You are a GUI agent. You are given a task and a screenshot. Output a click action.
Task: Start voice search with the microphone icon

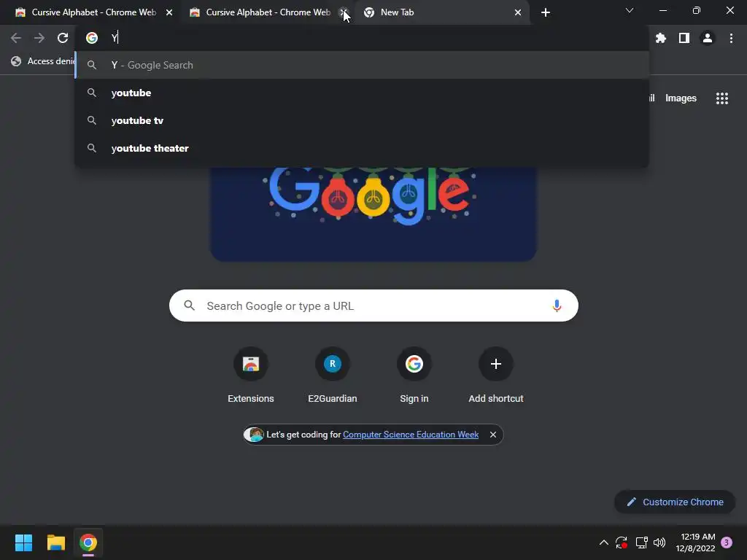click(x=557, y=306)
